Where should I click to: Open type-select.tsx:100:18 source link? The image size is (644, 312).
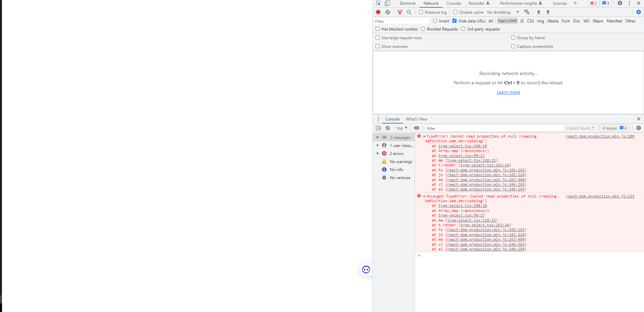[462, 146]
